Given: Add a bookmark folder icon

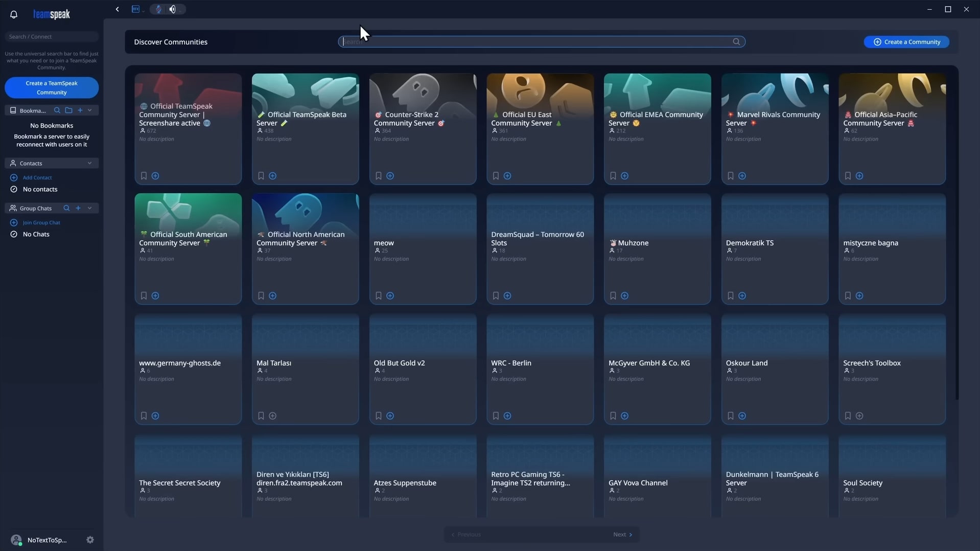Looking at the screenshot, I should click(x=68, y=110).
